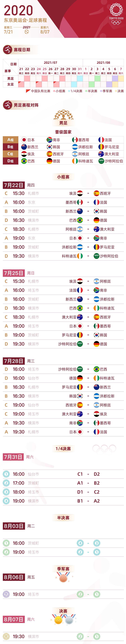
Task: Click the green 半决赛 legend dot
Action: 86,91
